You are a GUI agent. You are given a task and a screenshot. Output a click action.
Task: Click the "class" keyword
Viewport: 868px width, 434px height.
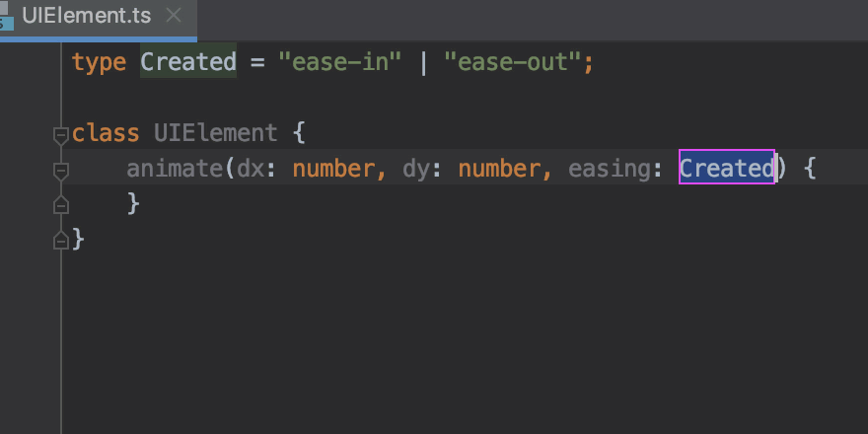click(x=106, y=133)
